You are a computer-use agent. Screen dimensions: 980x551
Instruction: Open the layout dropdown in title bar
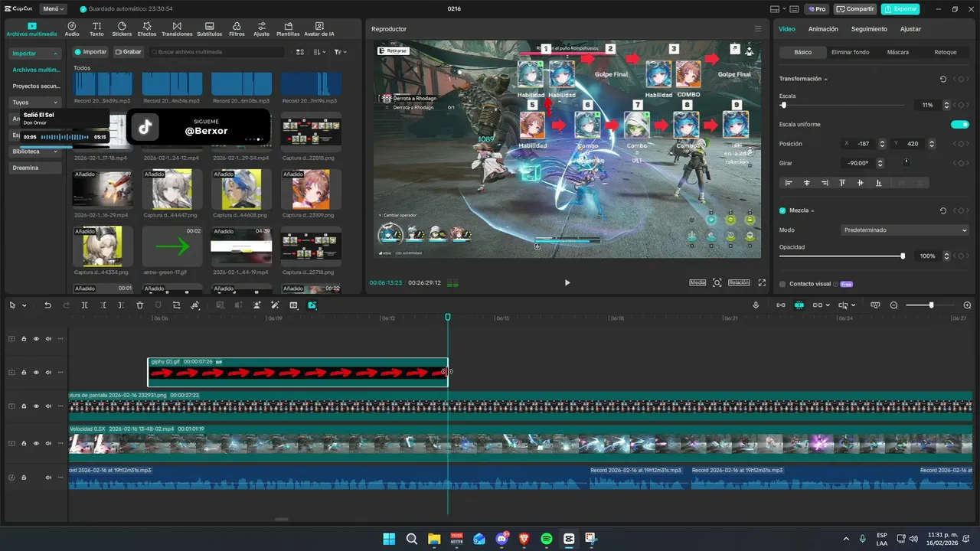(779, 9)
